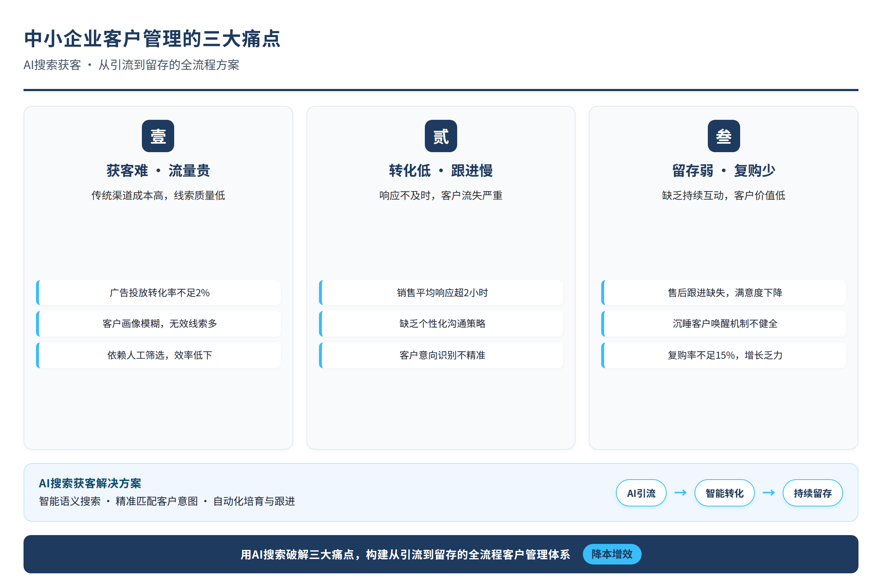Click the subtitle AI搜索获客 · 从引流到留存的全流程方案
The height and width of the screenshot is (588, 882).
point(131,65)
